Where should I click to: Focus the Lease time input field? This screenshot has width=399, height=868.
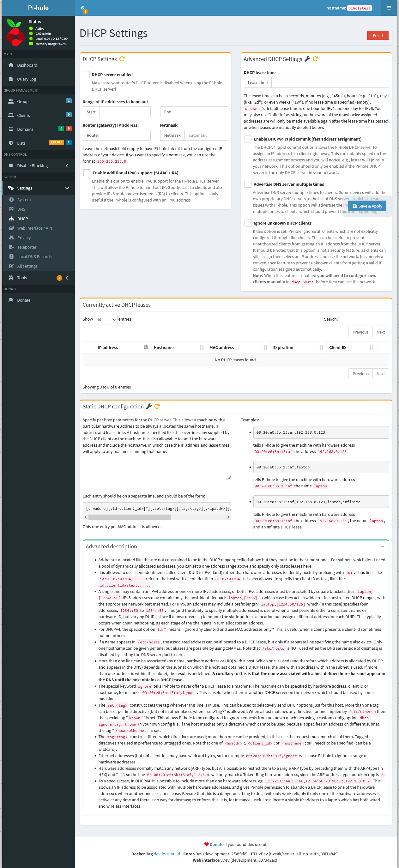330,82
